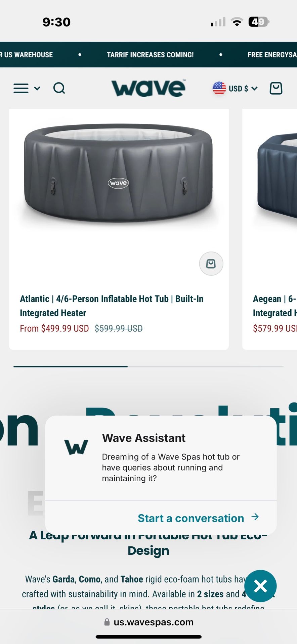Open the shopping cart bag icon
This screenshot has height=644, width=297.
(x=276, y=88)
